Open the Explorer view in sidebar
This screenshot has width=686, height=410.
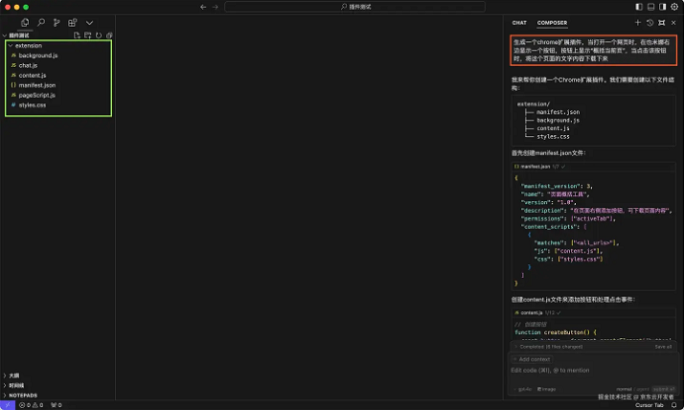point(25,22)
